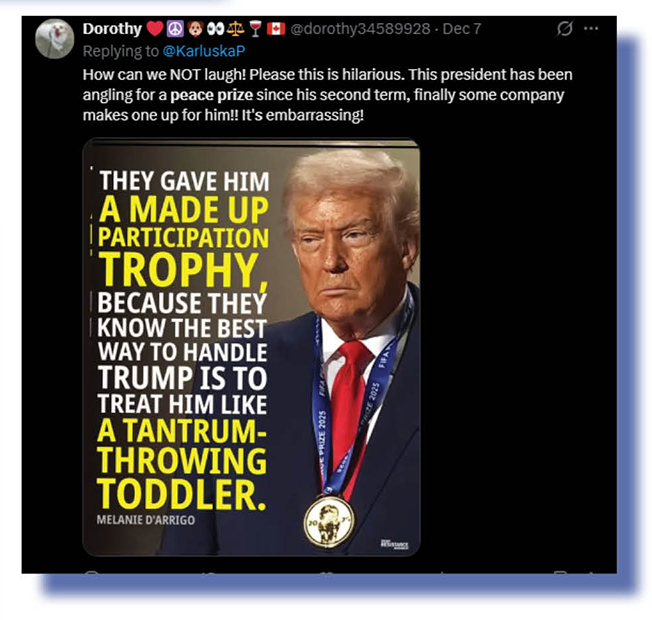652x620 pixels.
Task: Click the Grok explain-post icon
Action: [564, 28]
